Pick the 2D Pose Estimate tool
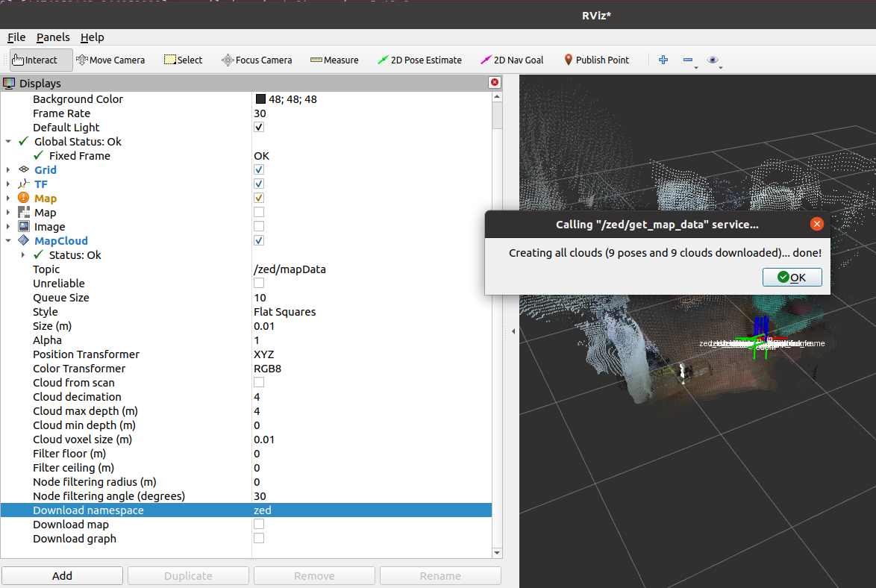The image size is (876, 588). point(419,60)
